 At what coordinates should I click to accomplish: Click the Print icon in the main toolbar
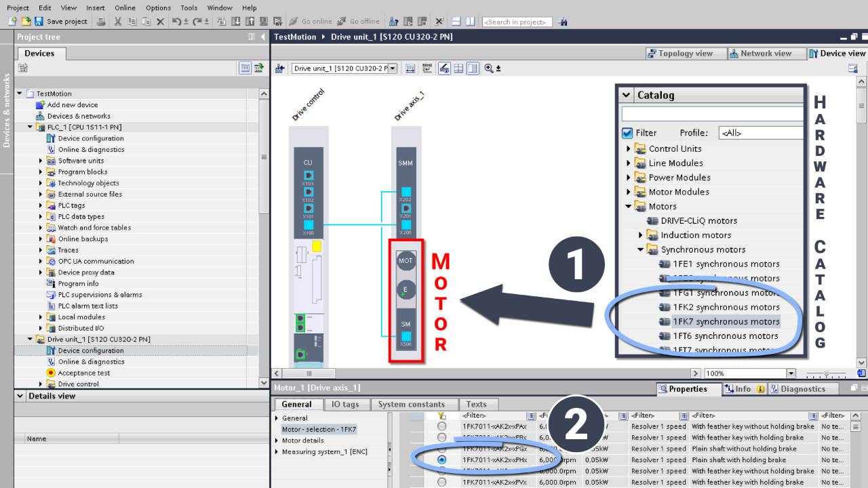pos(102,21)
